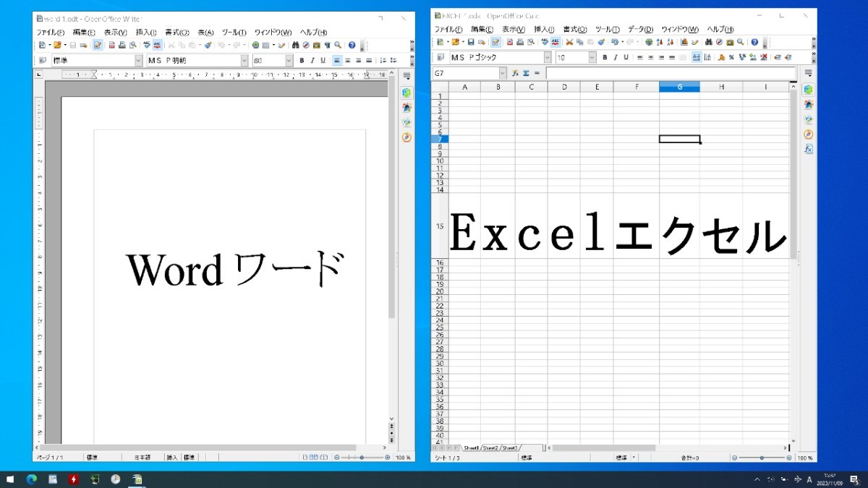Expand Calc sidebar settings menu button

808,73
